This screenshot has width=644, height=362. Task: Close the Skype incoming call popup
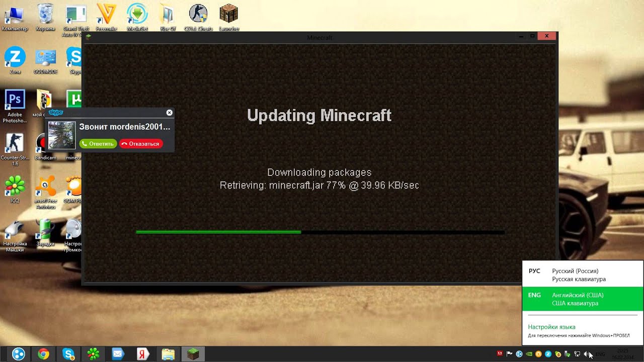point(170,113)
